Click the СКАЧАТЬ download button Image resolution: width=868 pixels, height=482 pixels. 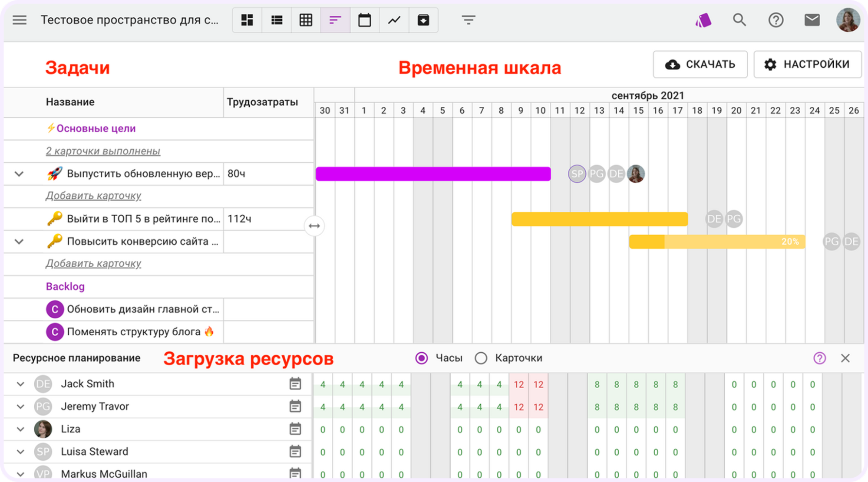700,64
